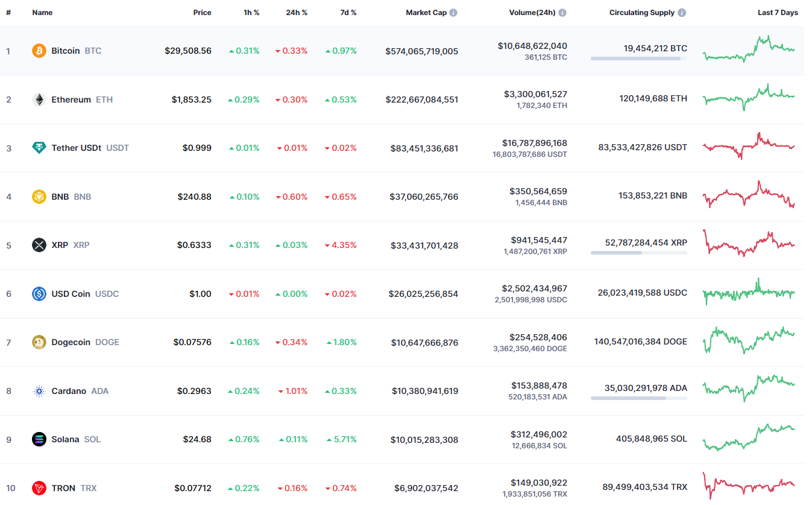This screenshot has width=812, height=505.
Task: Sort by the 24h % column
Action: coord(297,12)
